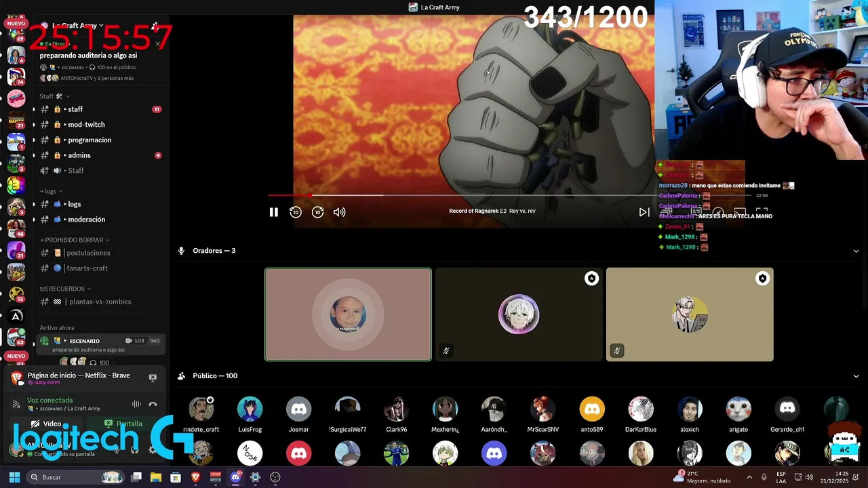Open the staff text channel

pyautogui.click(x=99, y=109)
